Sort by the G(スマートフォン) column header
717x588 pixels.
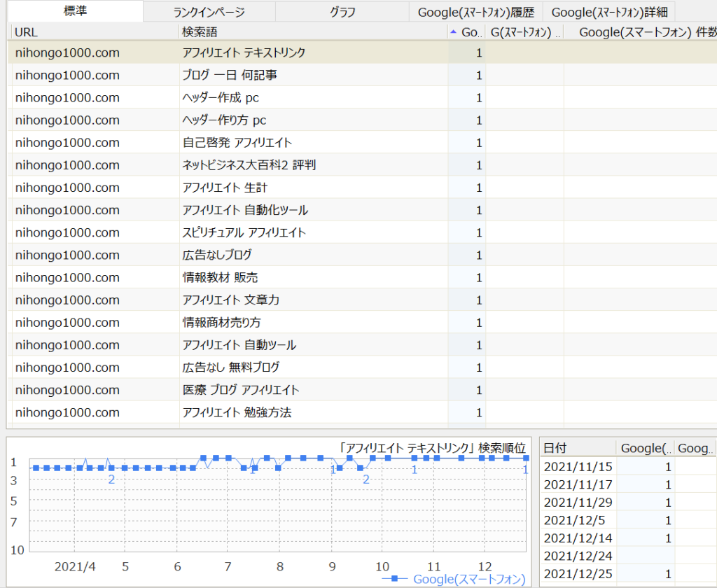[524, 32]
